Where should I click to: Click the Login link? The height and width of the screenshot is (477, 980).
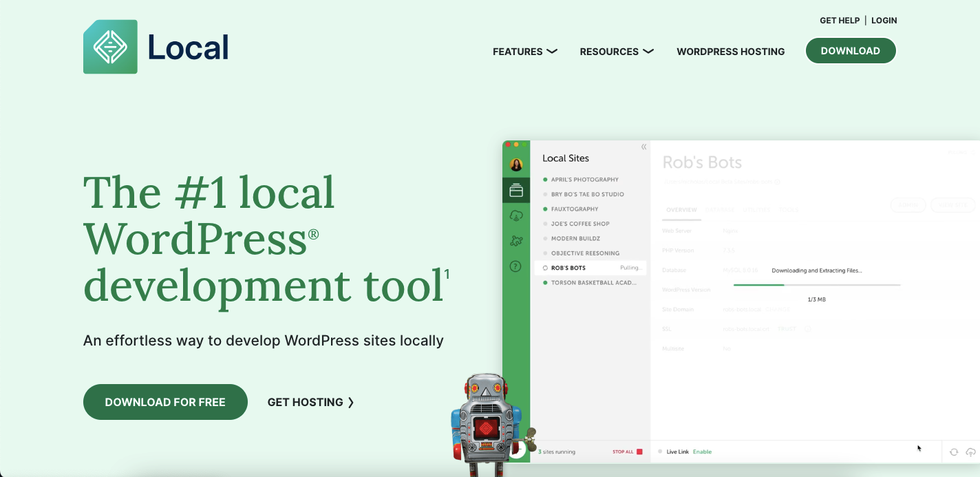[884, 21]
